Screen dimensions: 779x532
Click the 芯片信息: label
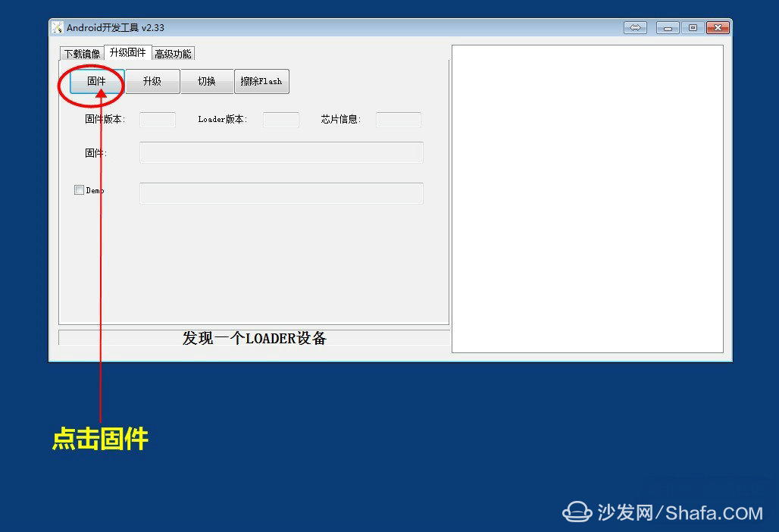341,119
